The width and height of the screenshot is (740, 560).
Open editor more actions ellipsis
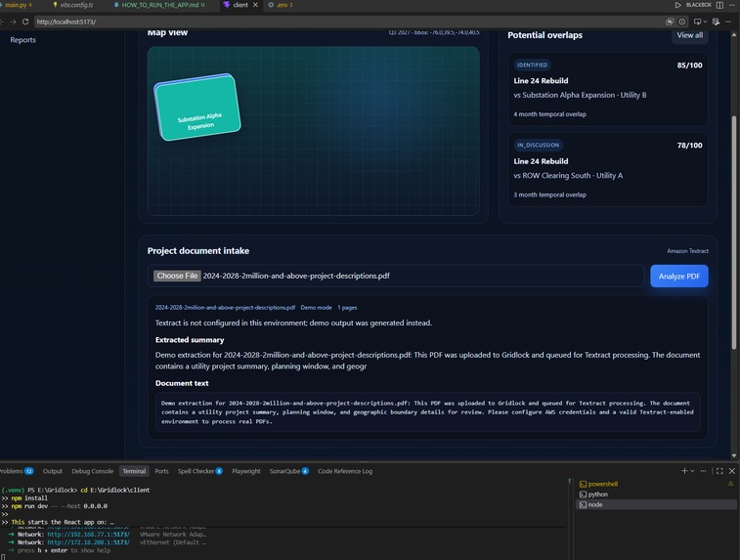(732, 5)
